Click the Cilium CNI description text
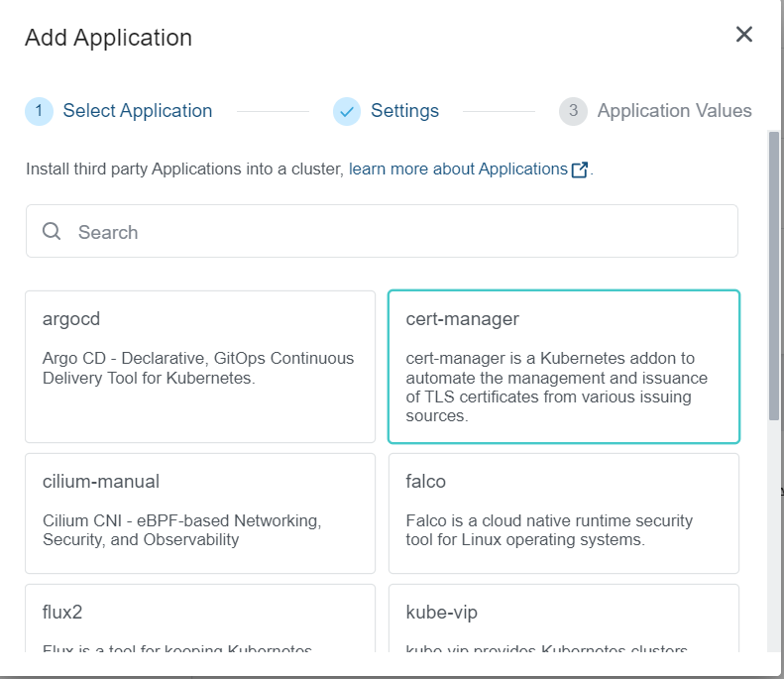Screen dimensions: 784x679 pos(182,530)
